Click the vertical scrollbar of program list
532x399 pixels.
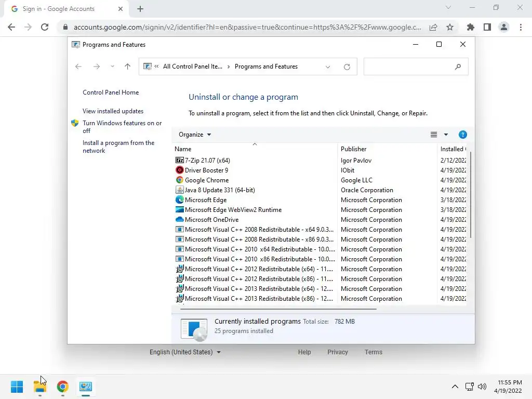471,195
